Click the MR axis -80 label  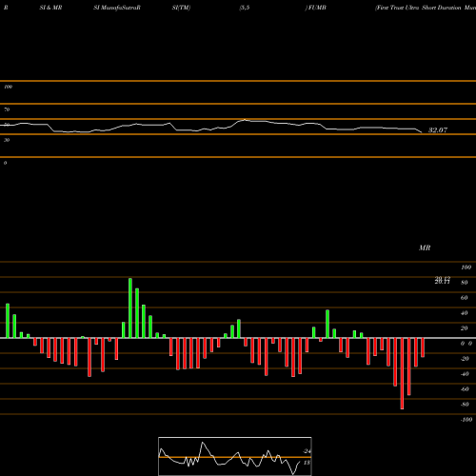point(465,405)
